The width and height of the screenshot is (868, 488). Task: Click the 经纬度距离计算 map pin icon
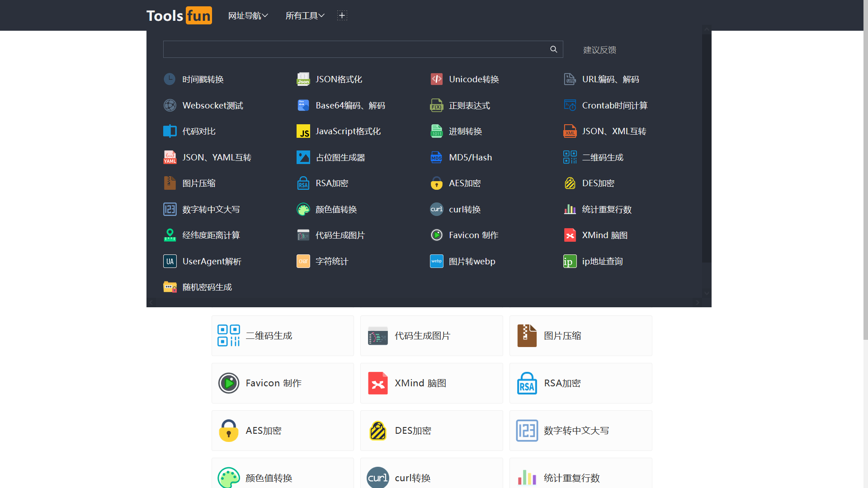[x=170, y=235]
